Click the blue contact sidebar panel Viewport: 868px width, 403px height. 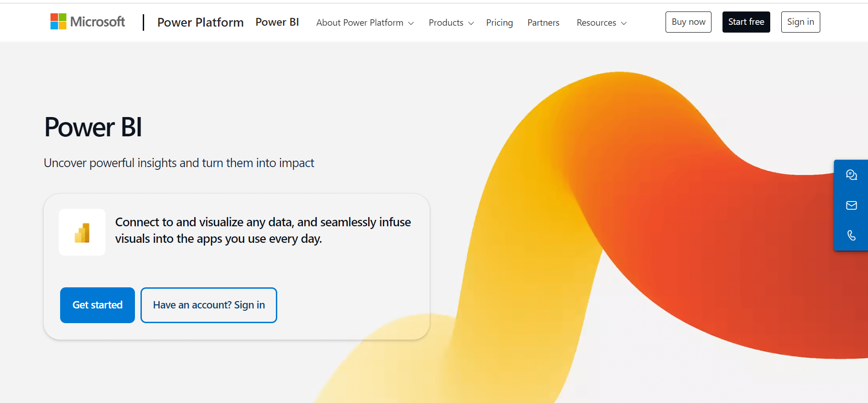tap(851, 205)
